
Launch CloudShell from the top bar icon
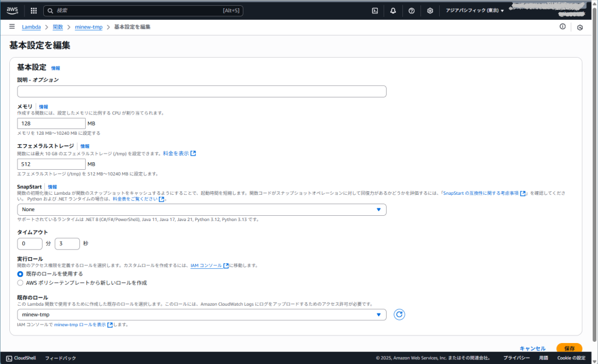tap(375, 10)
